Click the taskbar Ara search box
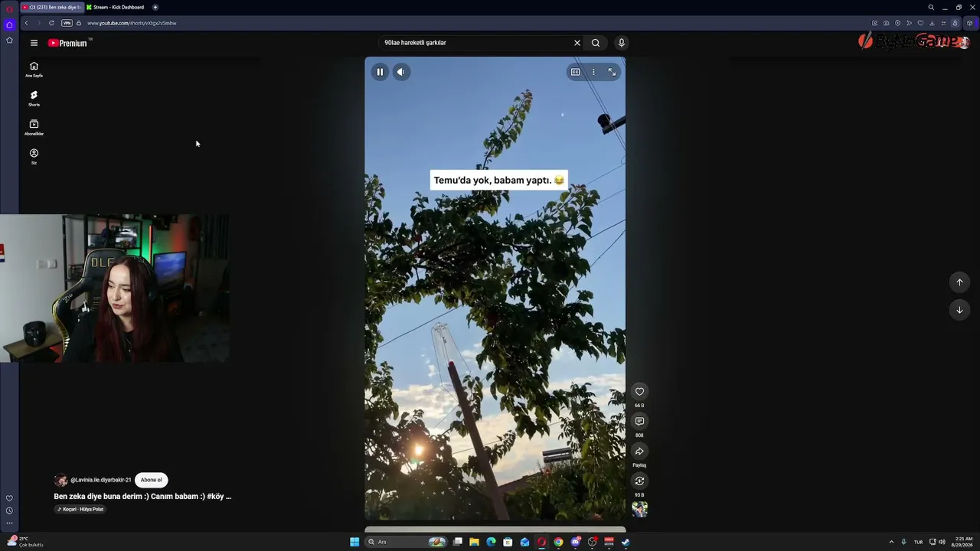Screen dimensions: 980x551 click(407, 542)
